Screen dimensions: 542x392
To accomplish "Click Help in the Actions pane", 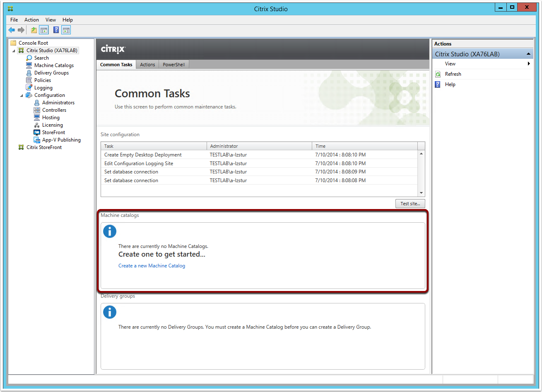I will (450, 84).
